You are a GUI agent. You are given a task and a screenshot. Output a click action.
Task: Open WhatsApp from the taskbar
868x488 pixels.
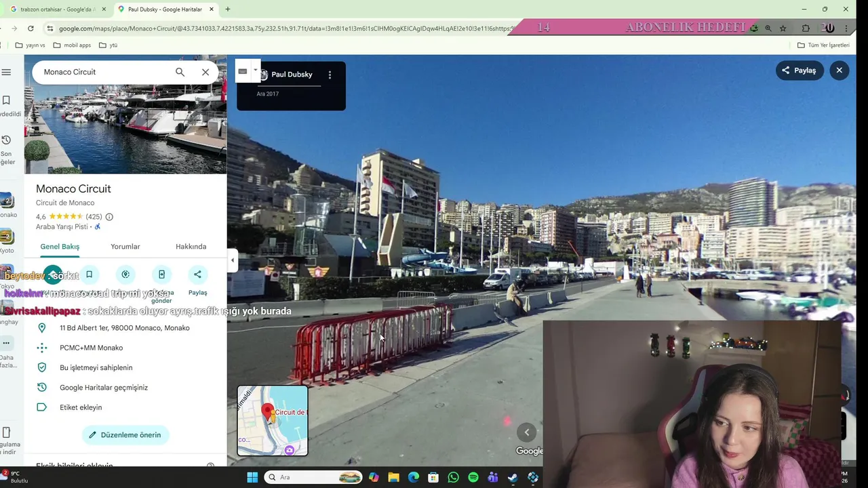pos(454,477)
